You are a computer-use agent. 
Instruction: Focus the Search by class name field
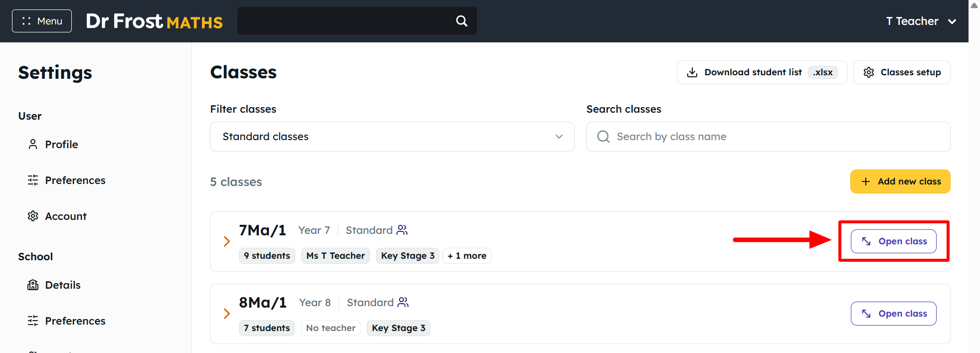(x=768, y=137)
